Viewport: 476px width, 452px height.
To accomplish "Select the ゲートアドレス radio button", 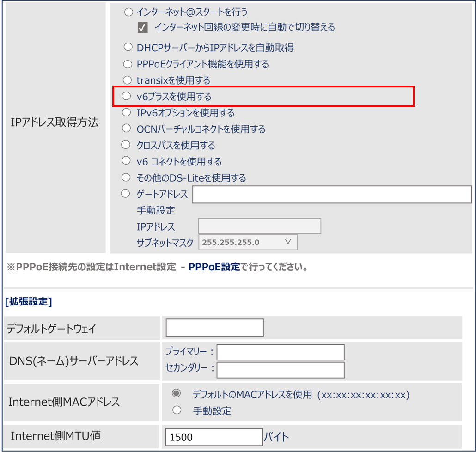I will click(x=125, y=194).
